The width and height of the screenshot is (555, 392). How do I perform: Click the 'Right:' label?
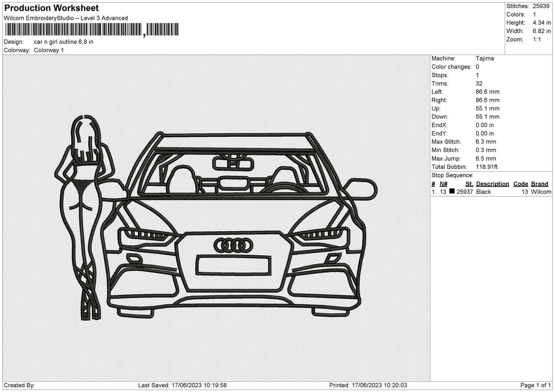[x=439, y=100]
